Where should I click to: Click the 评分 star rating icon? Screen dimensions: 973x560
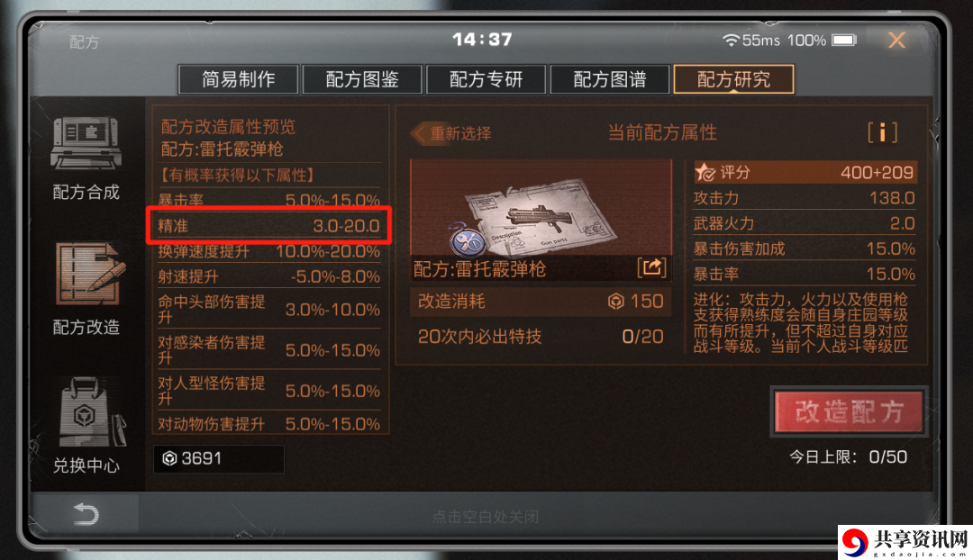pos(705,172)
